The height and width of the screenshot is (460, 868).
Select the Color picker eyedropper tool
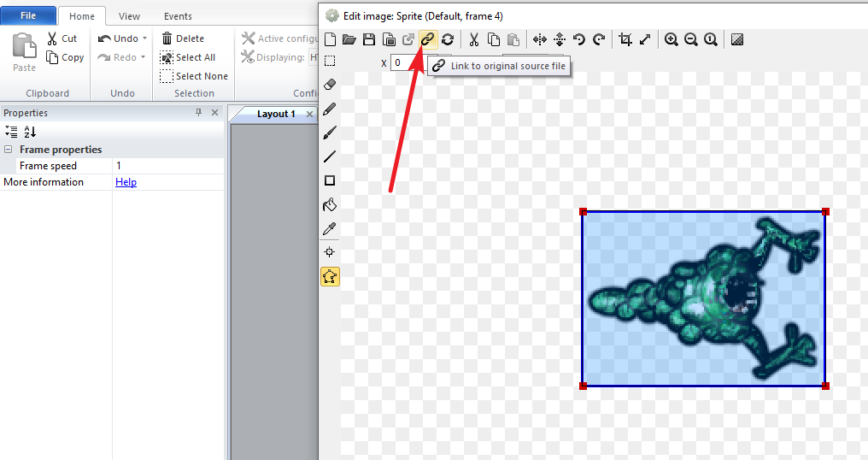click(x=330, y=228)
